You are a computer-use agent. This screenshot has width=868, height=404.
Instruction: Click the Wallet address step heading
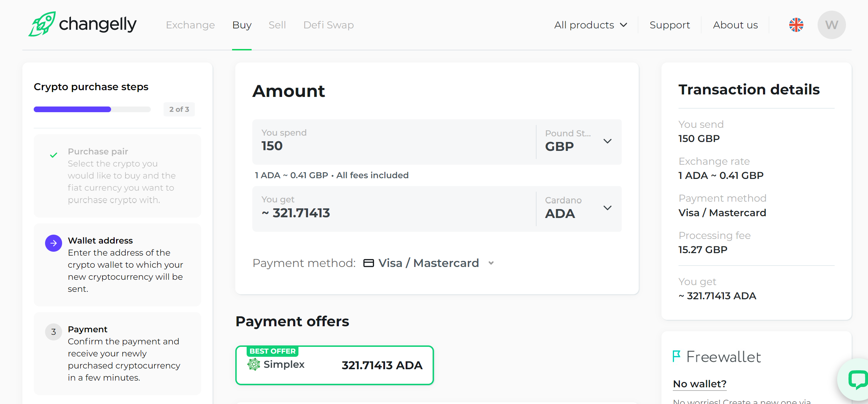[100, 240]
